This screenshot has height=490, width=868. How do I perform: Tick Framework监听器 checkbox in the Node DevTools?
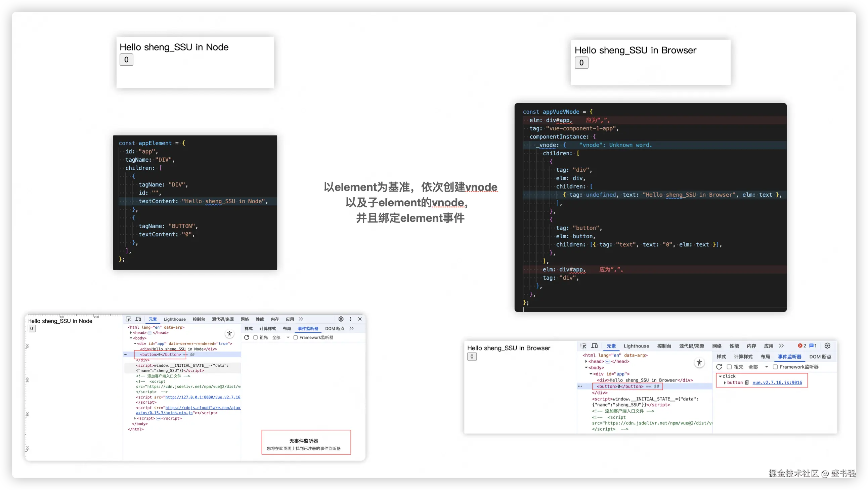[296, 337]
